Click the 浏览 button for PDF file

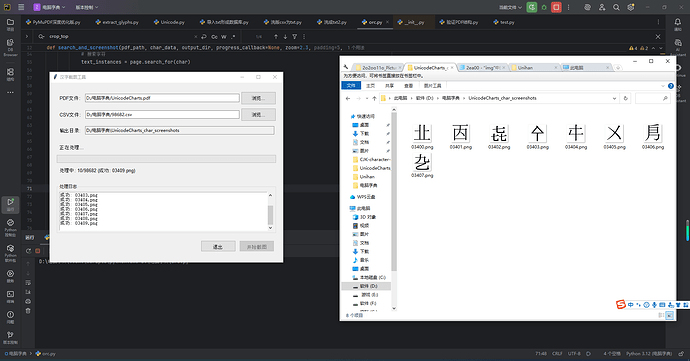tap(258, 98)
